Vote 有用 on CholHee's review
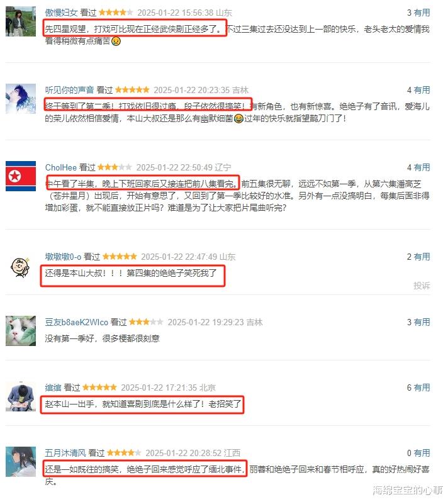Viewport: 448px width, 502px height. pos(422,167)
